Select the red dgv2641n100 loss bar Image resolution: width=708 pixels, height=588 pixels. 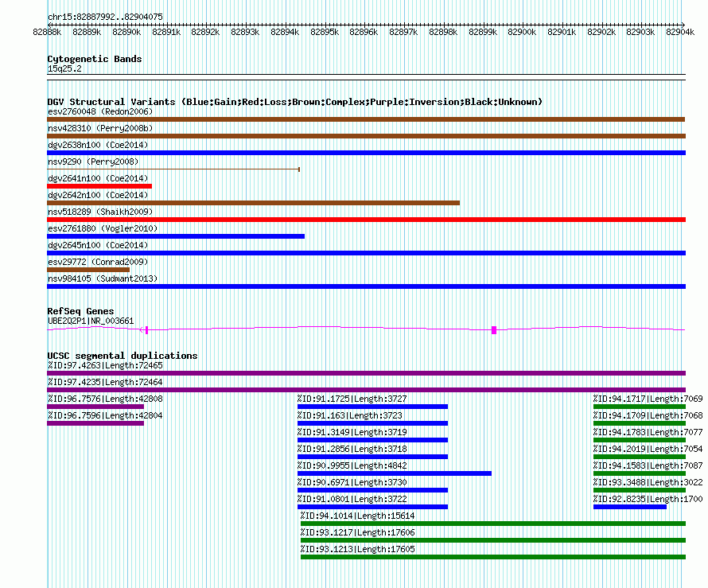click(99, 186)
